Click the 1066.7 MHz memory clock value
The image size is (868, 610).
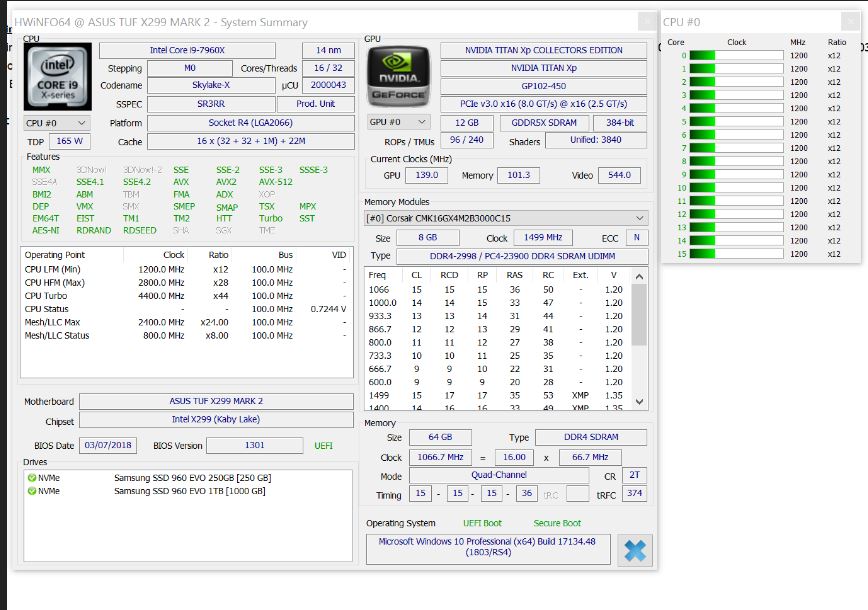pyautogui.click(x=440, y=457)
